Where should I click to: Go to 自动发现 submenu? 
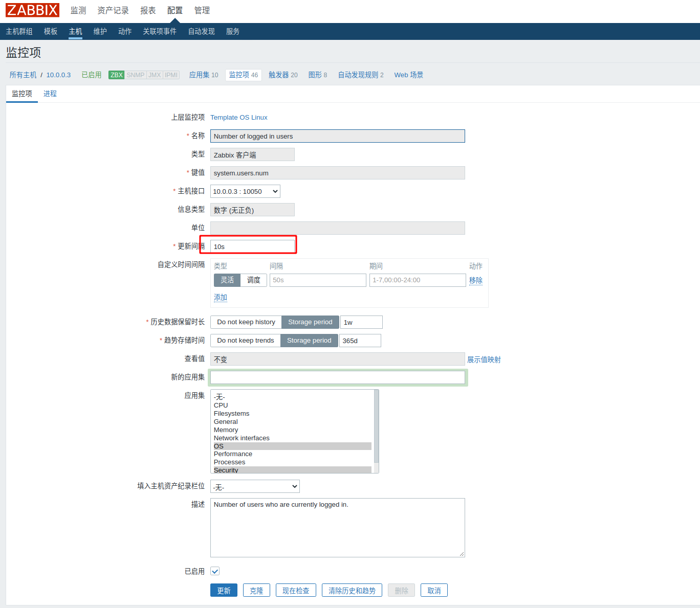[x=202, y=32]
